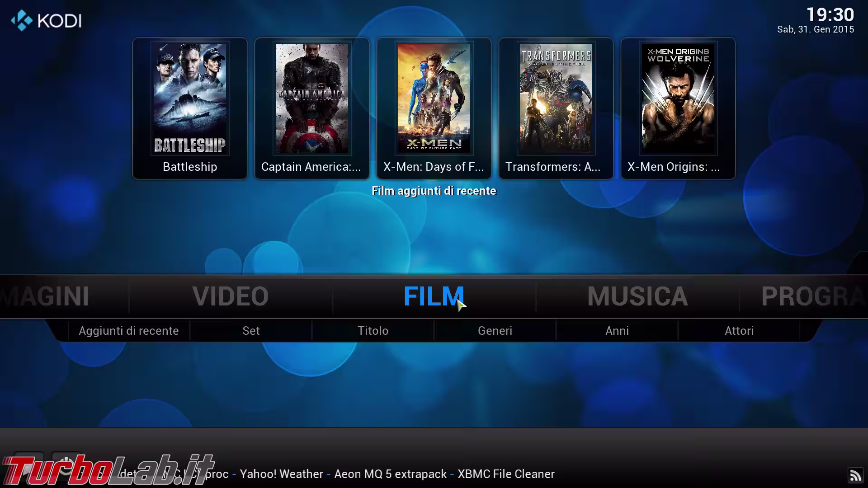
Task: Click XBMC File Cleaner ticker text
Action: tap(506, 474)
